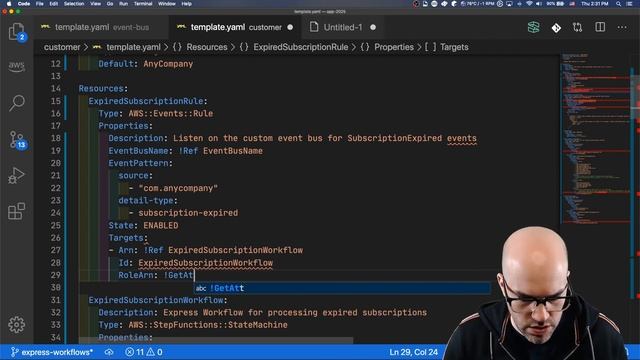Click the express-workflows branch in status bar
640x360 pixels.
(x=52, y=352)
